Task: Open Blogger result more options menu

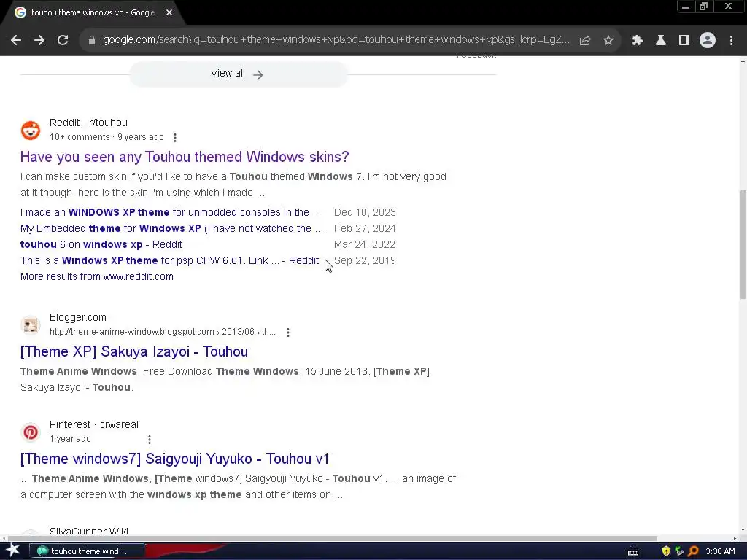Action: click(287, 332)
